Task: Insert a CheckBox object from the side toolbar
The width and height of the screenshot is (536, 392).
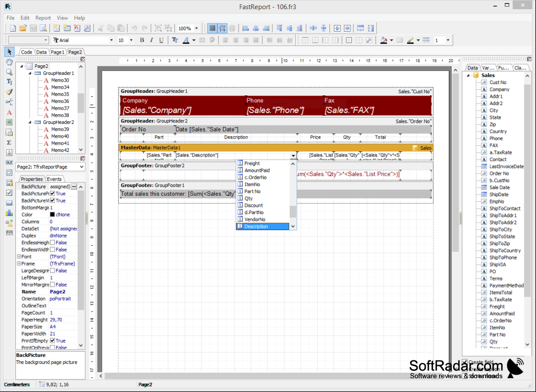Action: point(9,193)
